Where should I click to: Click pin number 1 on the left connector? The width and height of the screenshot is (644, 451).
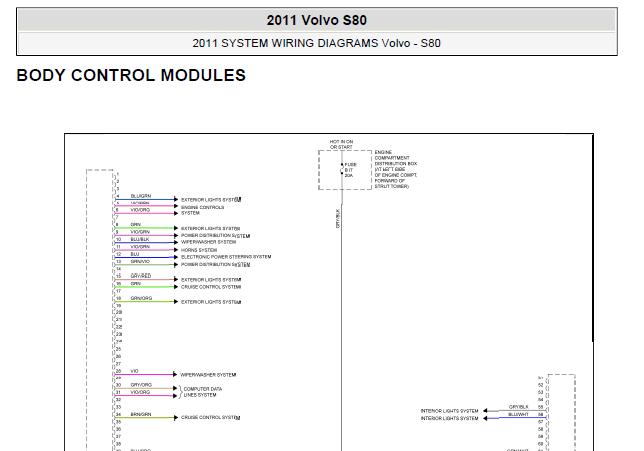click(117, 174)
